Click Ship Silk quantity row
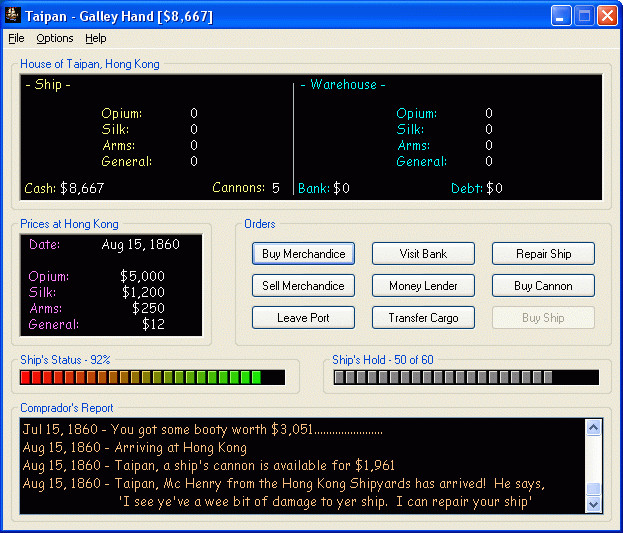The width and height of the screenshot is (623, 533). pos(149,129)
